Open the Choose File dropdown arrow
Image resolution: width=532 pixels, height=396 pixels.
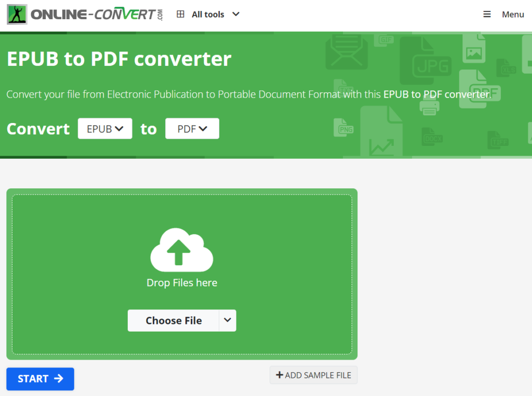pyautogui.click(x=227, y=320)
